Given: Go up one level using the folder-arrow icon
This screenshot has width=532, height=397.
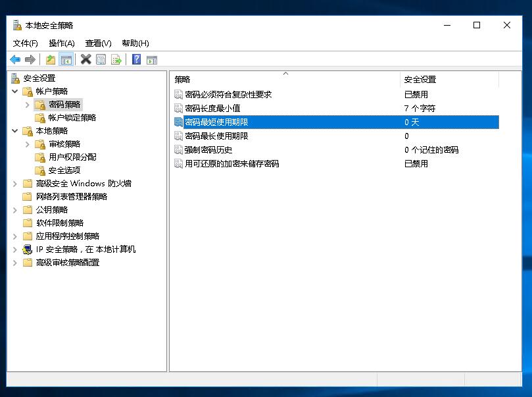Looking at the screenshot, I should click(x=51, y=60).
